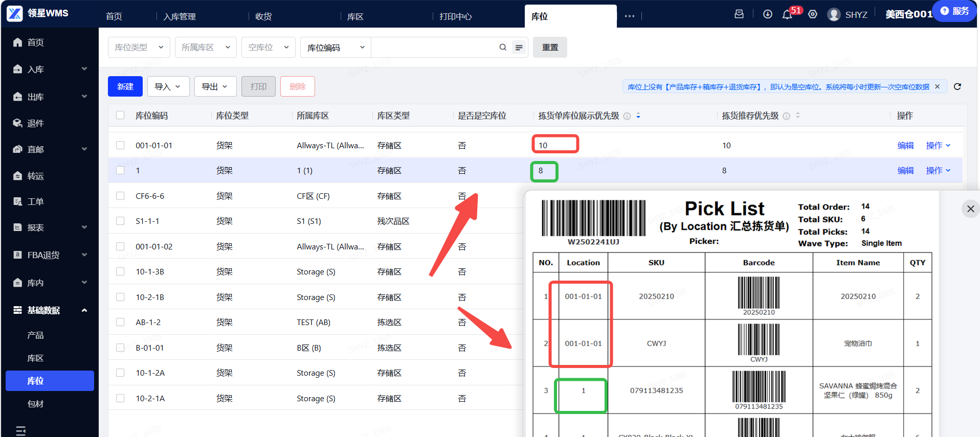Viewport: 980px width, 437px height.
Task: Open 操作 dropdown for row 001-01-01
Action: click(938, 145)
